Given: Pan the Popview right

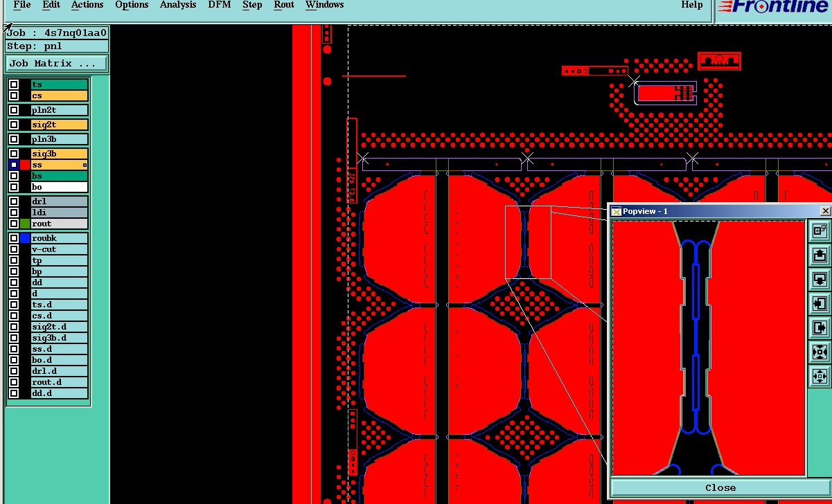Looking at the screenshot, I should 820,327.
